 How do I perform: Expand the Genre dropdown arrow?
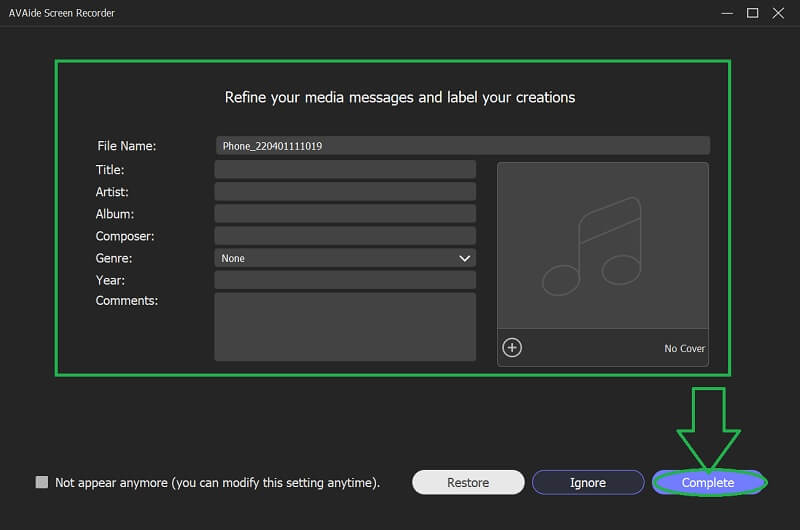pos(464,258)
